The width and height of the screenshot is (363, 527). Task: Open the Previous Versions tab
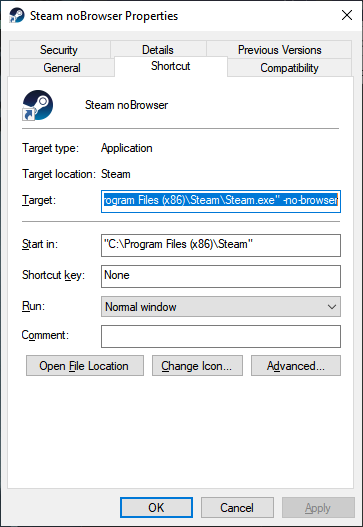279,50
